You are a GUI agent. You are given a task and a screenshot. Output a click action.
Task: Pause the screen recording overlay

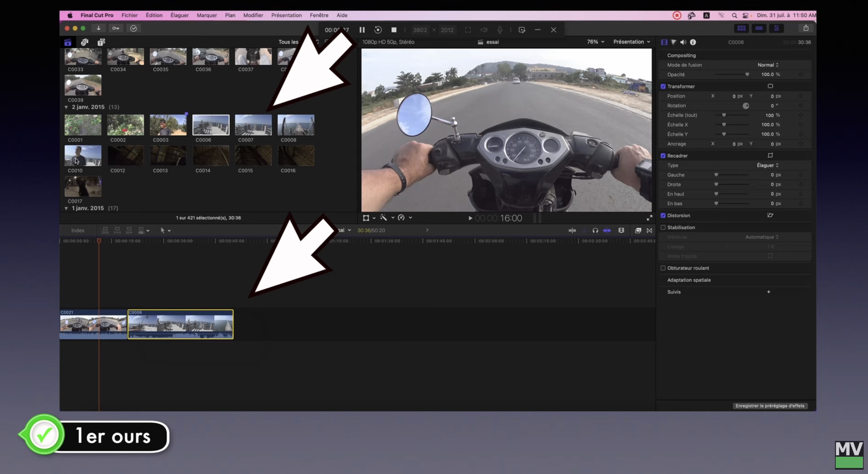coord(362,30)
